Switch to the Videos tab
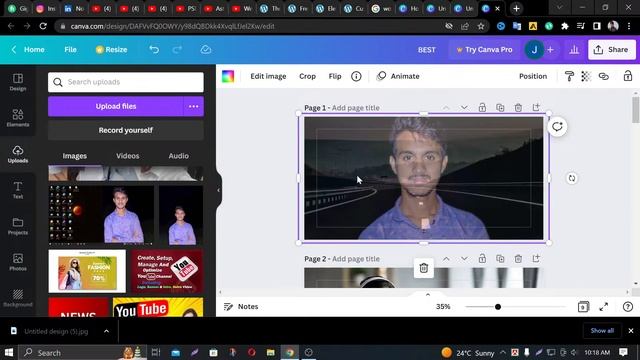This screenshot has height=360, width=640. [128, 156]
